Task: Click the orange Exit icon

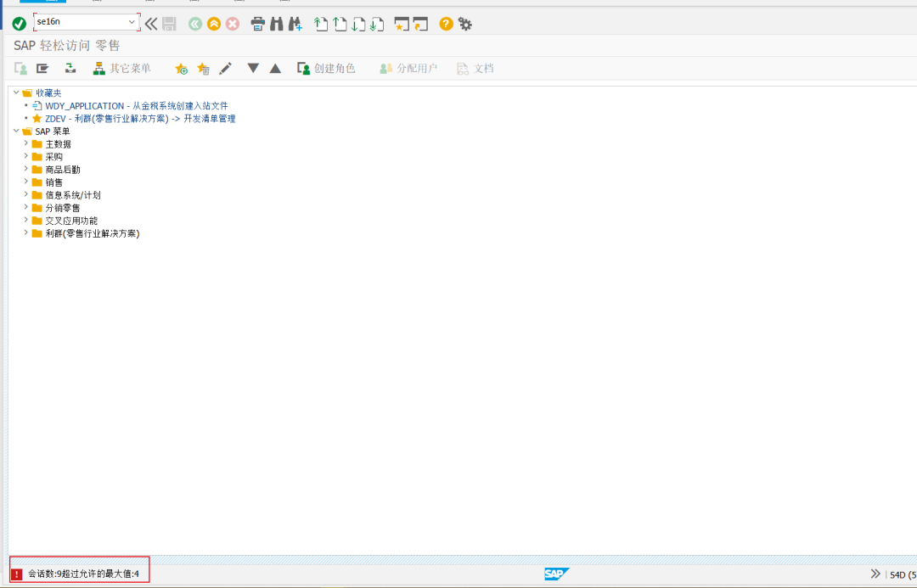Action: (x=214, y=24)
